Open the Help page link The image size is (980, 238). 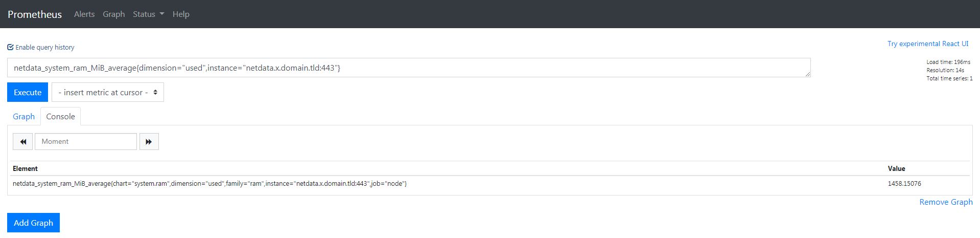[x=181, y=14]
